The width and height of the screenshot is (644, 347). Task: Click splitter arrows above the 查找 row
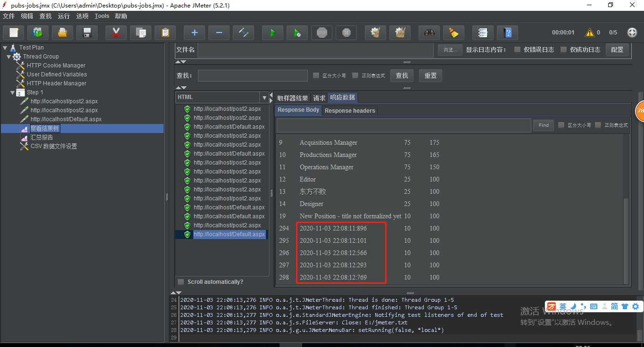(x=181, y=62)
